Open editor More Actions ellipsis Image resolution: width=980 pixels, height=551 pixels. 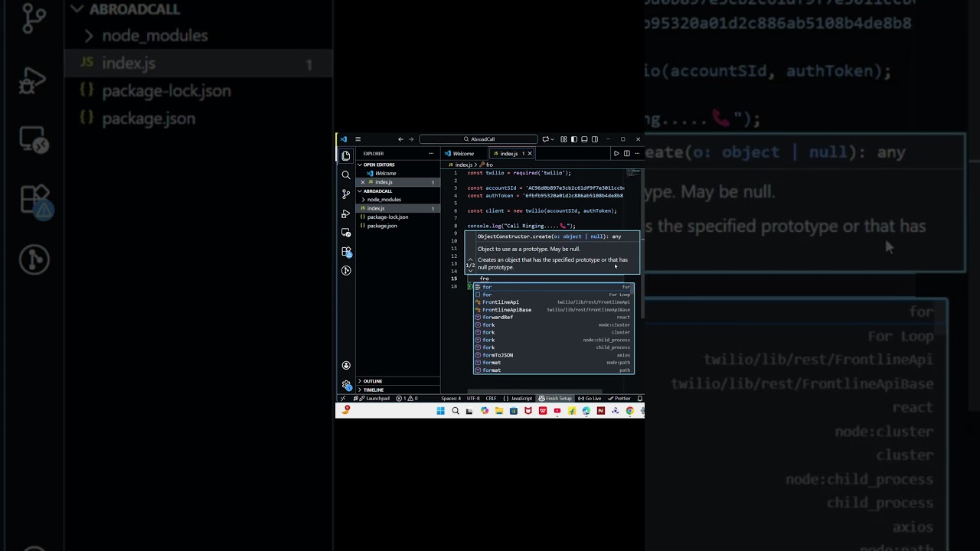point(637,153)
